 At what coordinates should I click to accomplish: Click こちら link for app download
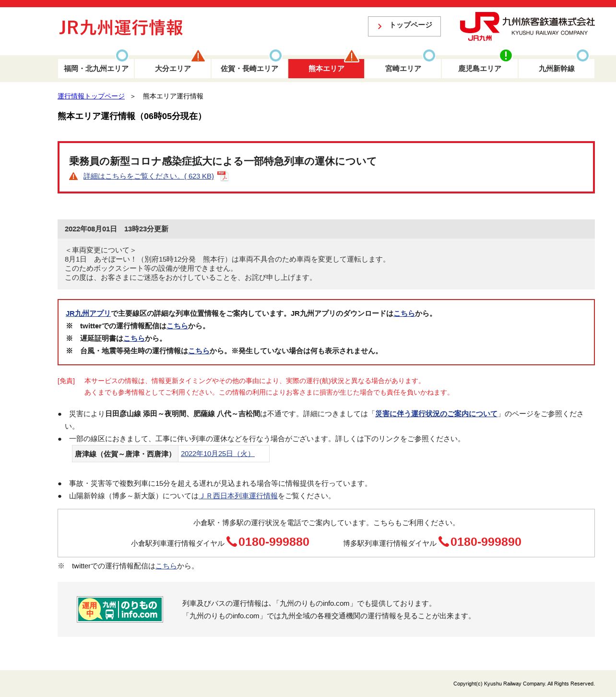click(404, 313)
